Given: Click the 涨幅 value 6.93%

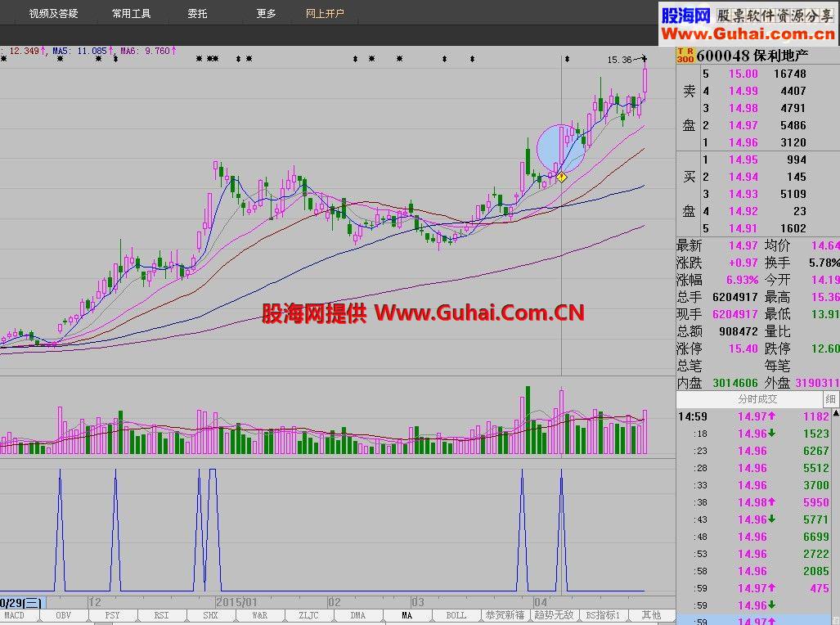Looking at the screenshot, I should coord(742,280).
